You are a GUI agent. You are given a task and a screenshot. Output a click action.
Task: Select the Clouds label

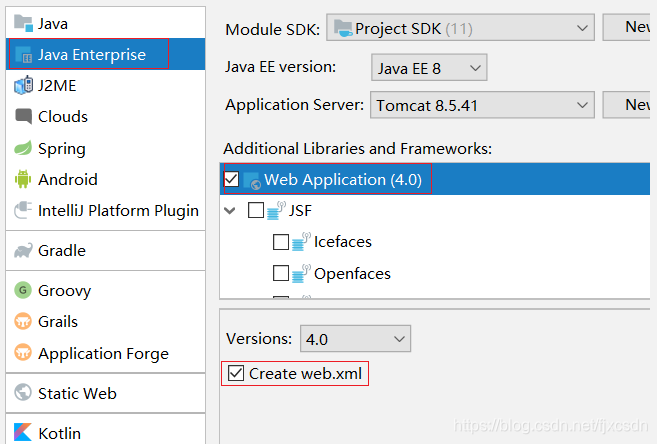(63, 116)
